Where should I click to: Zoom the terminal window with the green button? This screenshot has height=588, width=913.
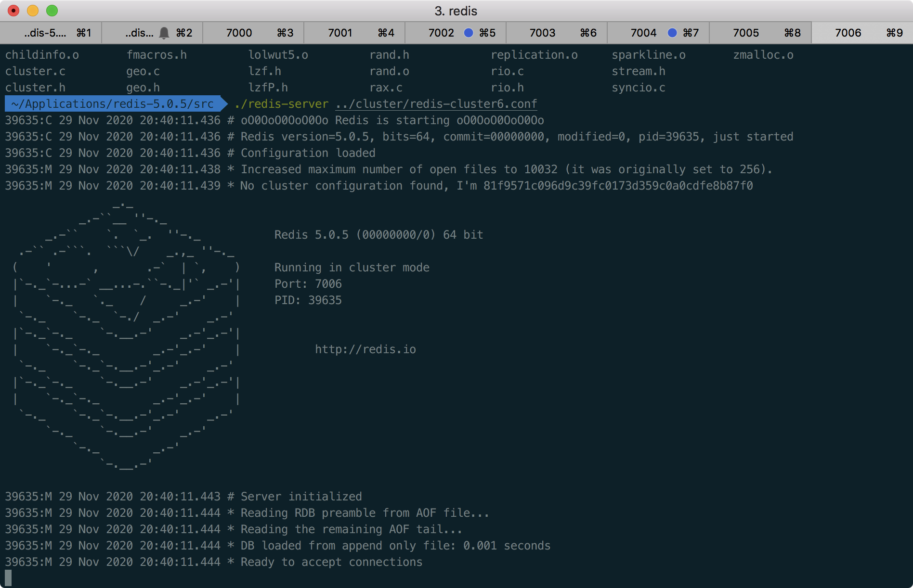click(x=52, y=11)
